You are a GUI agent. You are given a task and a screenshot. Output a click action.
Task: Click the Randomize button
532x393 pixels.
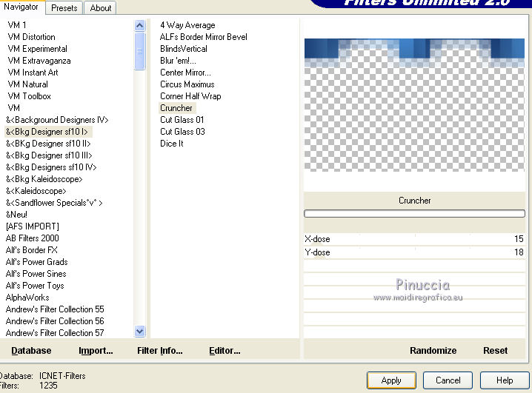(433, 350)
